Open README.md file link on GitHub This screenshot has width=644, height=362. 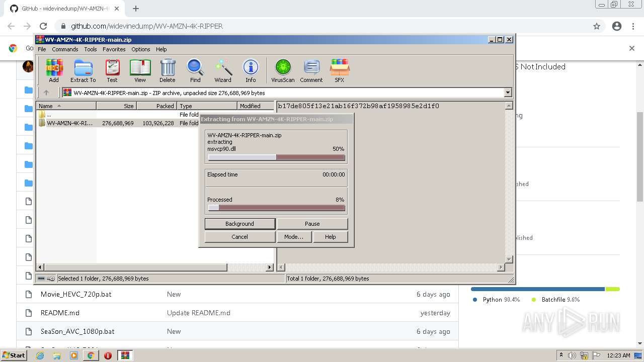click(x=60, y=313)
